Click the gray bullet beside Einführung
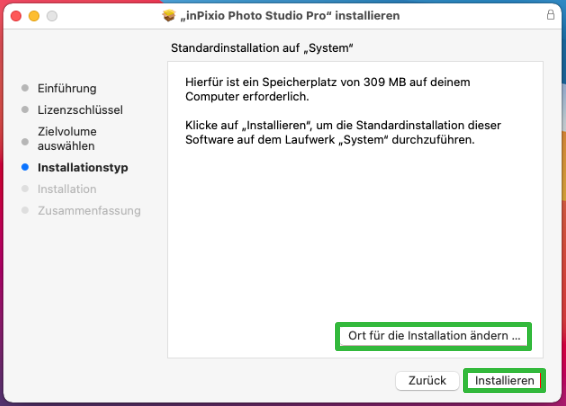 (x=25, y=88)
